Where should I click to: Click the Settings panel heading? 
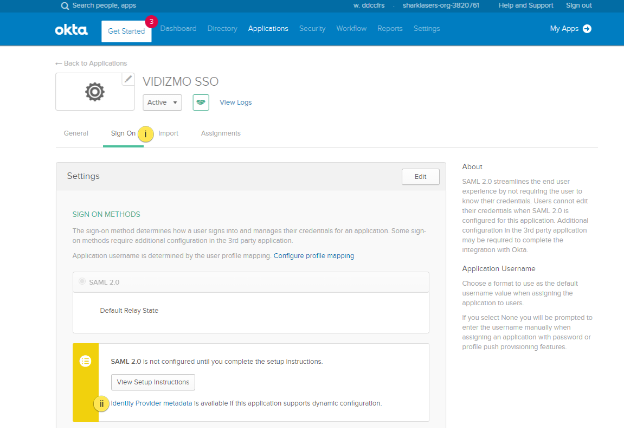click(x=83, y=176)
